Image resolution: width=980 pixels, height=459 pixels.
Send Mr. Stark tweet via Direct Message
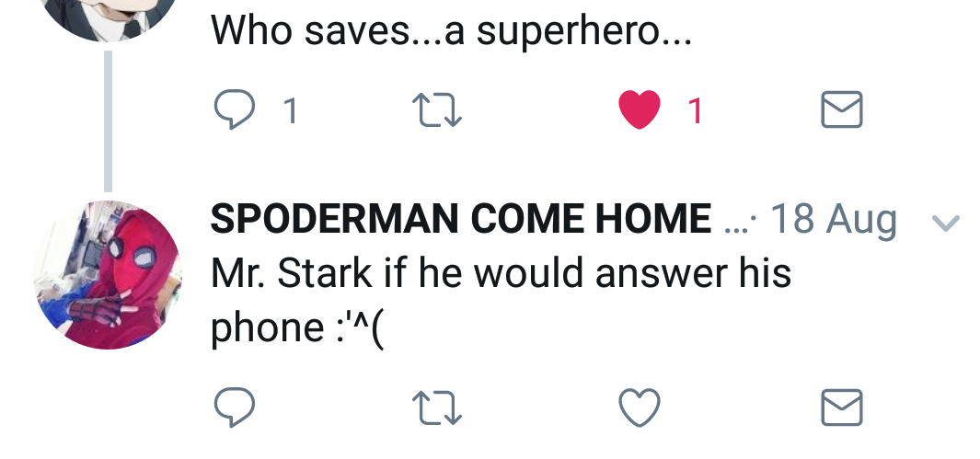[841, 407]
